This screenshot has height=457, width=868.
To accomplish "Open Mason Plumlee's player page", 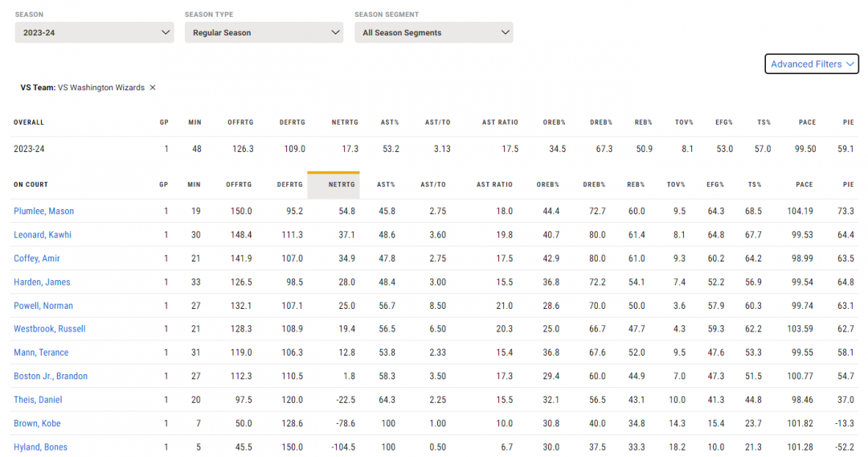I will click(x=43, y=211).
